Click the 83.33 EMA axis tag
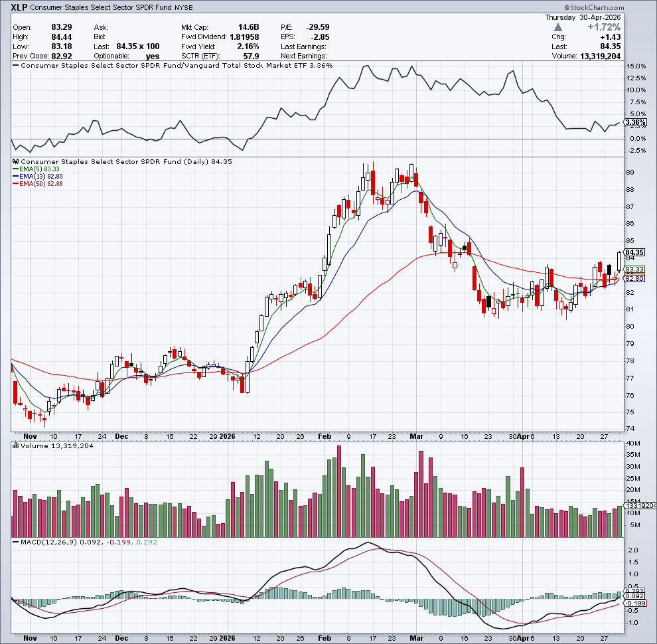The width and height of the screenshot is (657, 644). tap(634, 269)
